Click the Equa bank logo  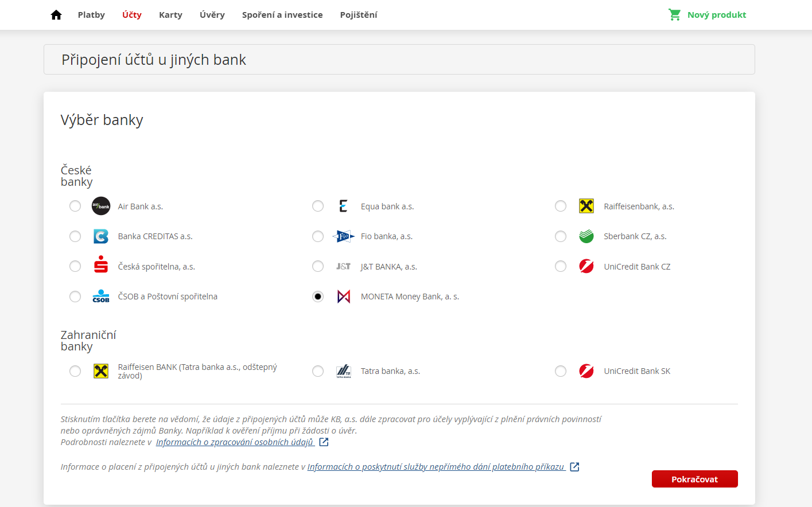click(343, 206)
